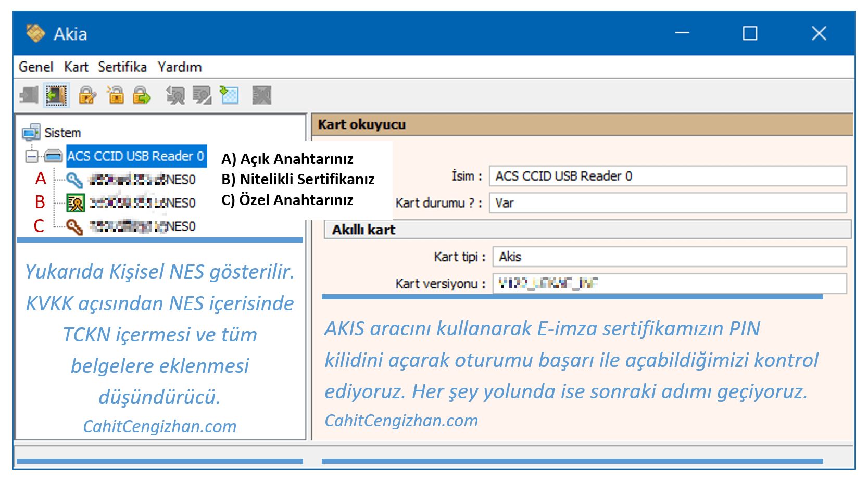Click the gray certificate with left arrow icon
868x481 pixels.
[x=175, y=95]
